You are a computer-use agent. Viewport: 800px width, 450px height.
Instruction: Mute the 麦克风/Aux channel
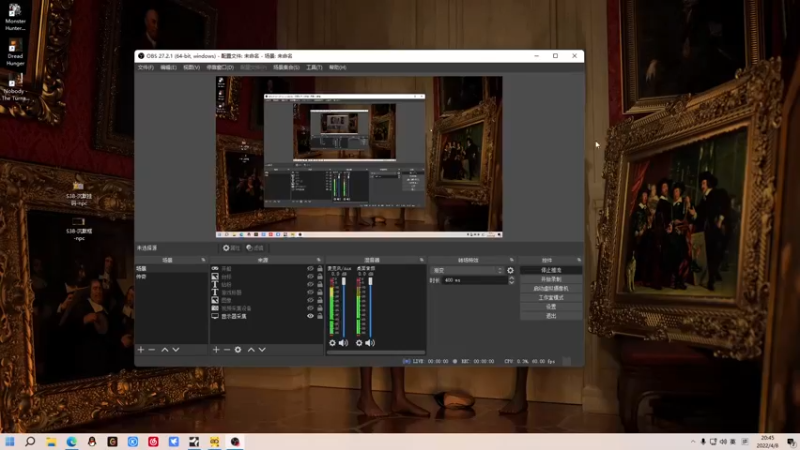343,343
